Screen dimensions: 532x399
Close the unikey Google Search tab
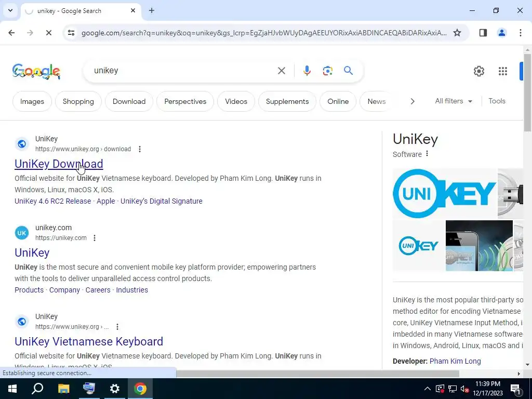point(133,11)
